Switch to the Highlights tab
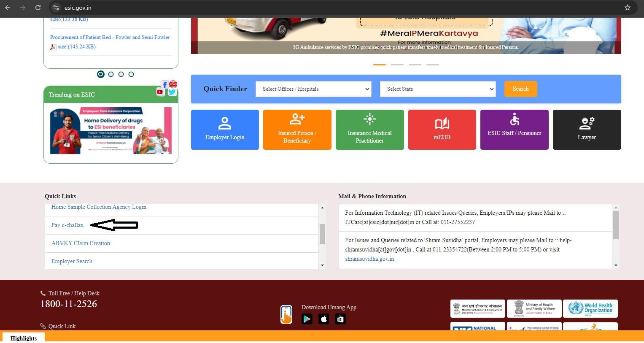 (24, 338)
